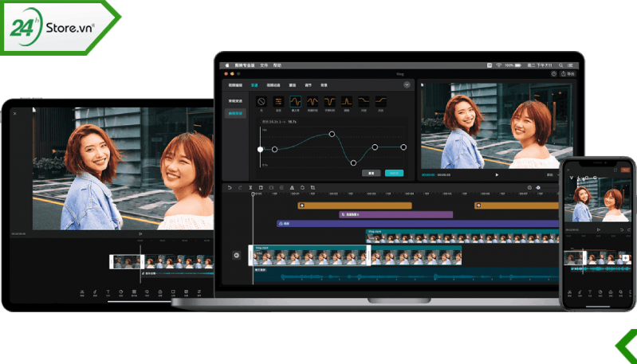Click the teal apply button under speed curve
Image resolution: width=637 pixels, height=364 pixels.
point(394,173)
